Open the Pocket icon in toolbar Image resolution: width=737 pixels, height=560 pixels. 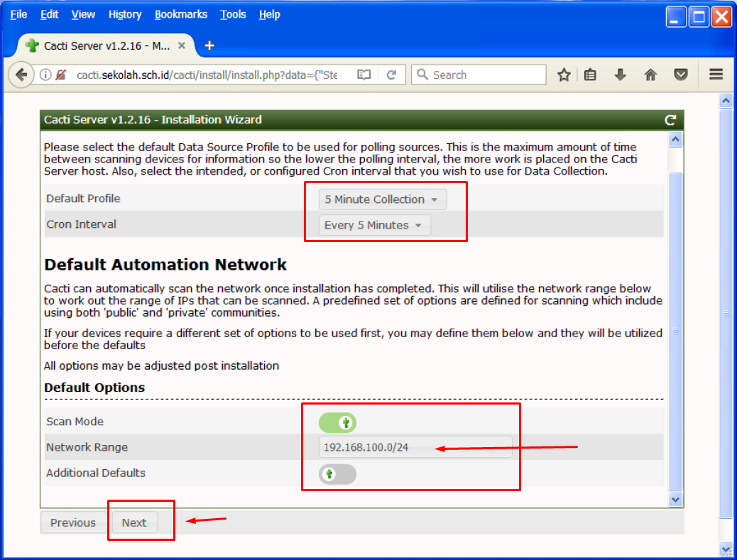[680, 75]
